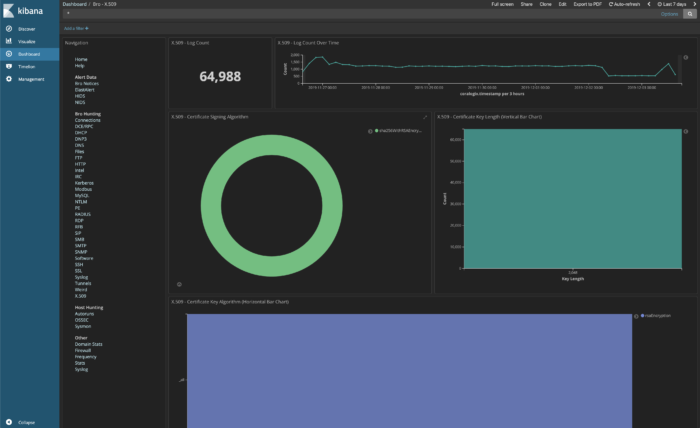Toggle legend on Log Count Over Time chart

(686, 58)
